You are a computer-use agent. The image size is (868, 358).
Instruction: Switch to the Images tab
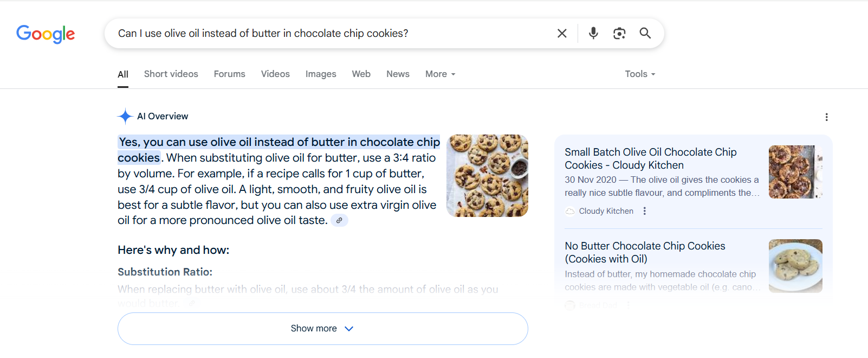tap(321, 74)
